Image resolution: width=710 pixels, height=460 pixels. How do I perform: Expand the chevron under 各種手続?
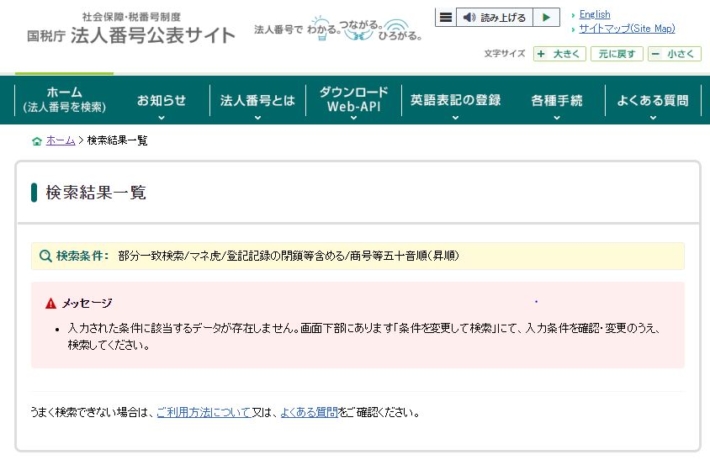click(x=557, y=118)
